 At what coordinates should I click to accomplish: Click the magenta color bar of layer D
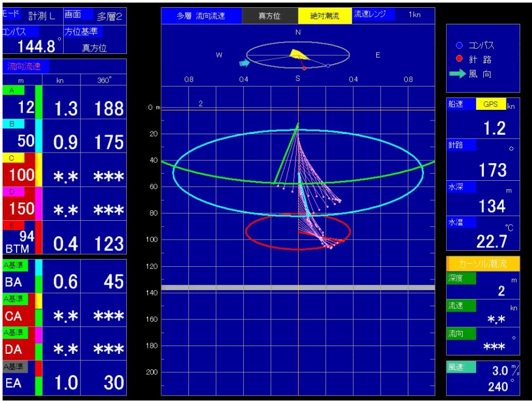click(x=39, y=204)
